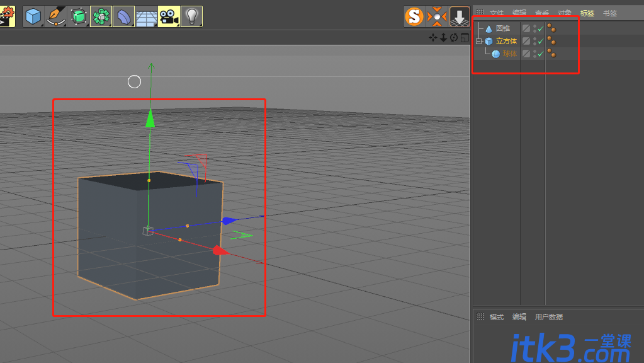Open the 用户数据 menu
This screenshot has width=644, height=363.
coord(549,317)
